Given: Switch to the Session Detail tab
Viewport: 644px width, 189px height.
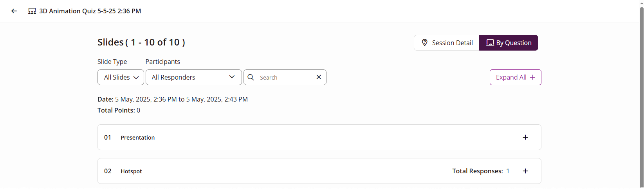Looking at the screenshot, I should tap(447, 43).
